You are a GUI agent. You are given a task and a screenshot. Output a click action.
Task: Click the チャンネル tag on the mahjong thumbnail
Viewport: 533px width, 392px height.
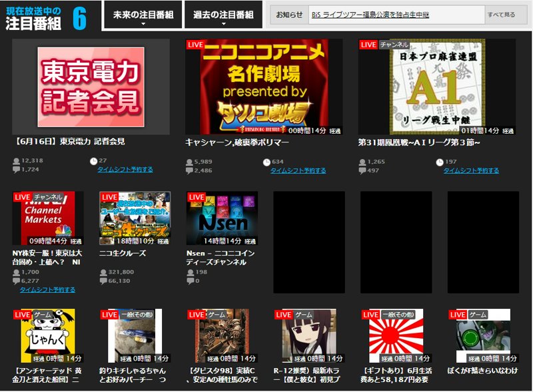tap(394, 45)
